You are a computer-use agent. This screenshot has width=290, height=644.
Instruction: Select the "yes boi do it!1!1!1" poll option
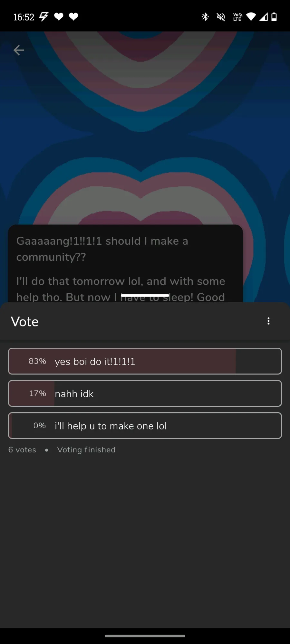pos(145,361)
